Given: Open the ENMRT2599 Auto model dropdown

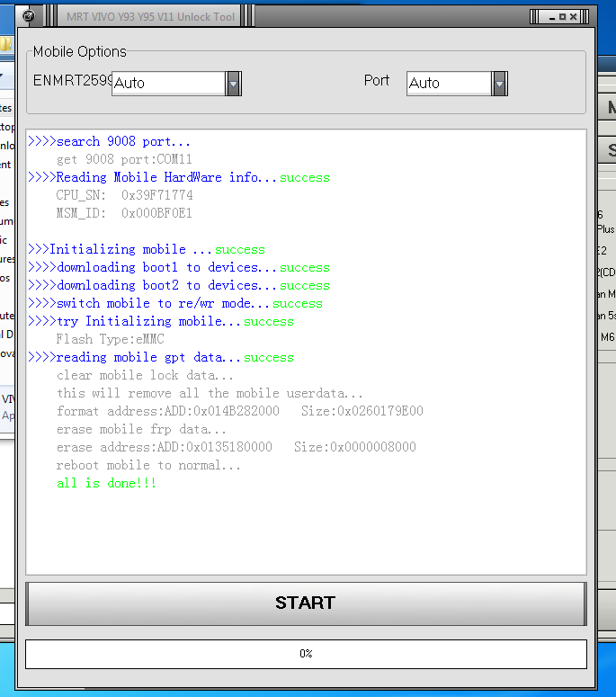Looking at the screenshot, I should (233, 84).
